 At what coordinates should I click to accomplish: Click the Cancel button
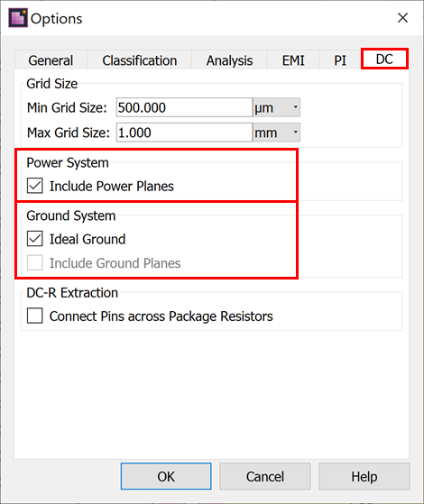265,476
